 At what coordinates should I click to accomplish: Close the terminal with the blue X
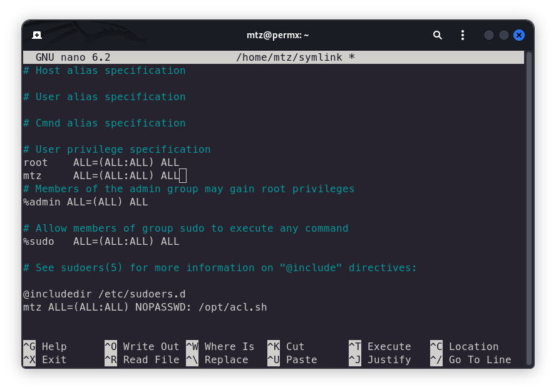519,35
